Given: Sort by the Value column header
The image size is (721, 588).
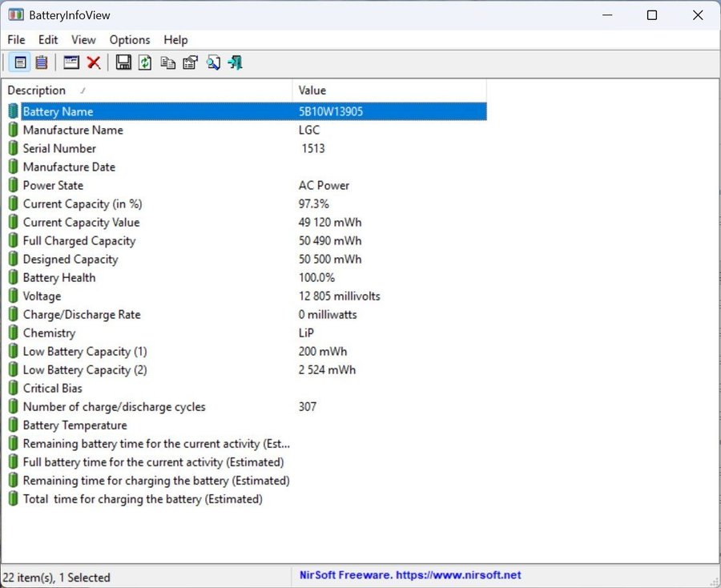Looking at the screenshot, I should 389,90.
